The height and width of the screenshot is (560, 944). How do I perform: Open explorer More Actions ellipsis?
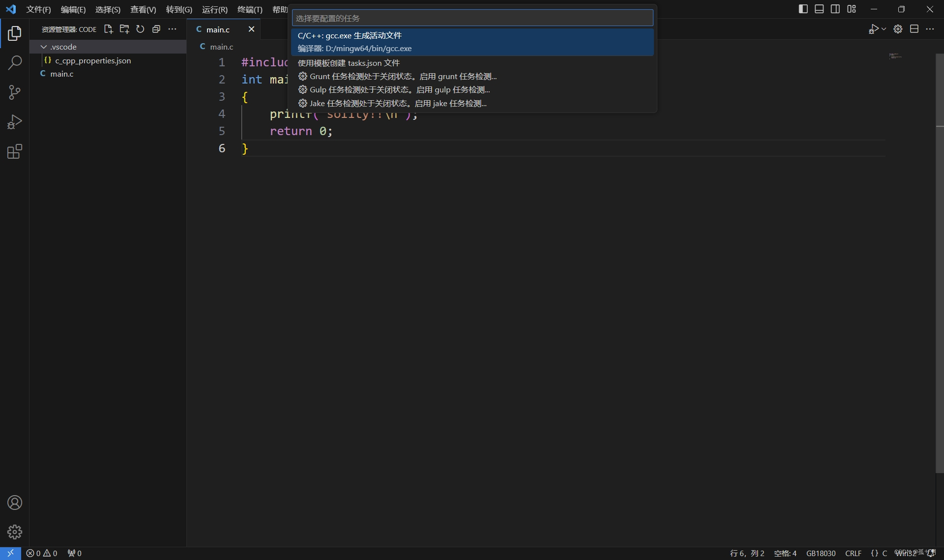tap(172, 29)
